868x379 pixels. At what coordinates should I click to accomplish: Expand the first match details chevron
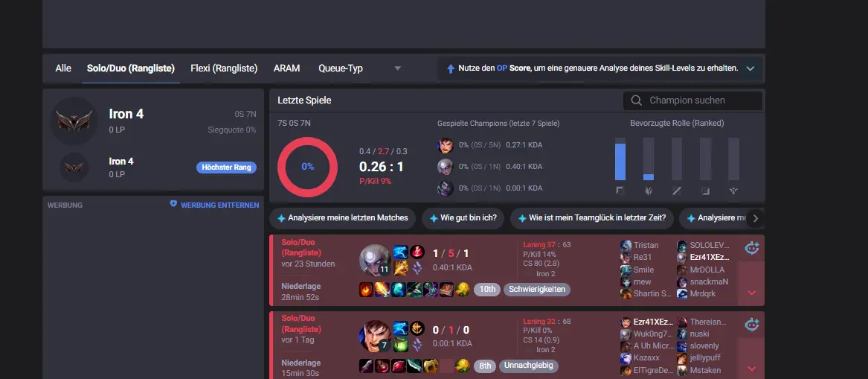click(x=751, y=293)
